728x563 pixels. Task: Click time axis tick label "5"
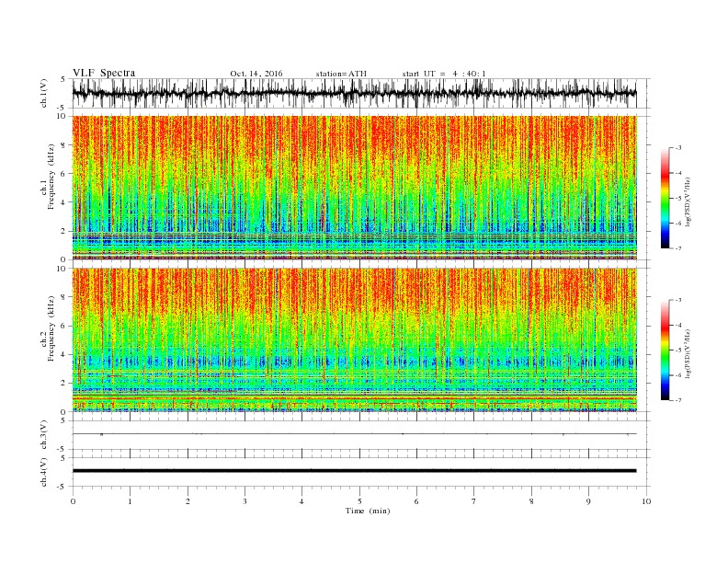tap(359, 501)
